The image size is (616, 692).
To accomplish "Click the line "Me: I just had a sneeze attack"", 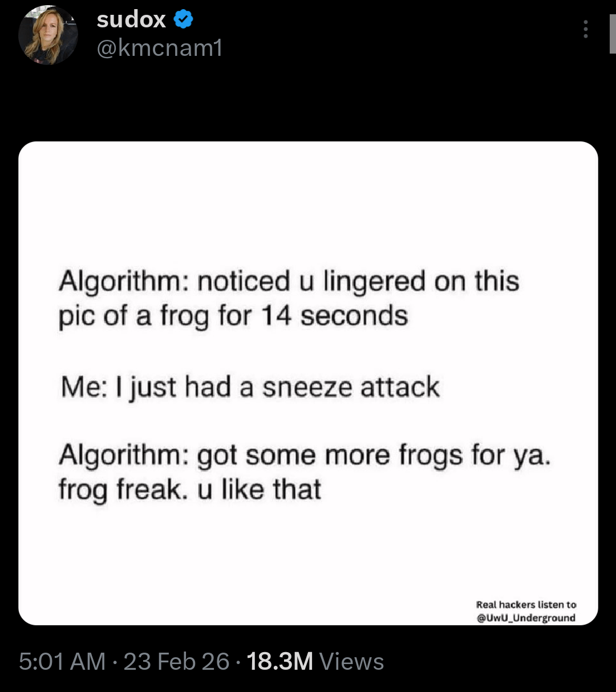I will (250, 388).
